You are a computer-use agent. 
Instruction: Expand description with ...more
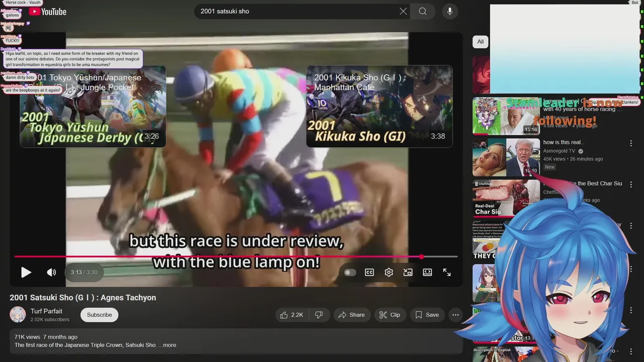point(168,345)
